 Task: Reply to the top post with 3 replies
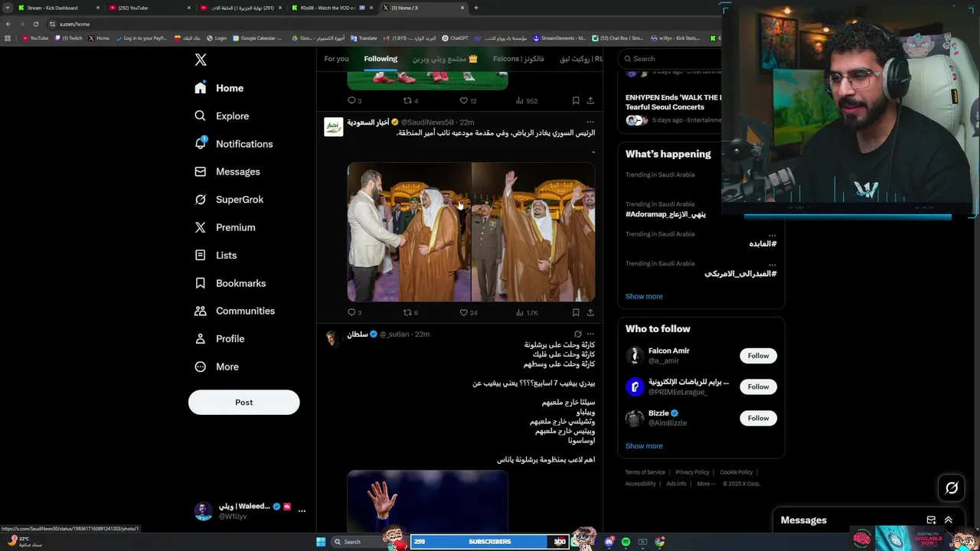(x=354, y=100)
